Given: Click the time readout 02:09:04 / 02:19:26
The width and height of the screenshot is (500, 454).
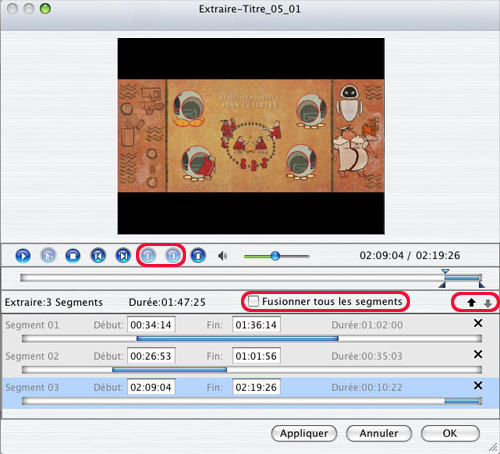Looking at the screenshot, I should (410, 255).
